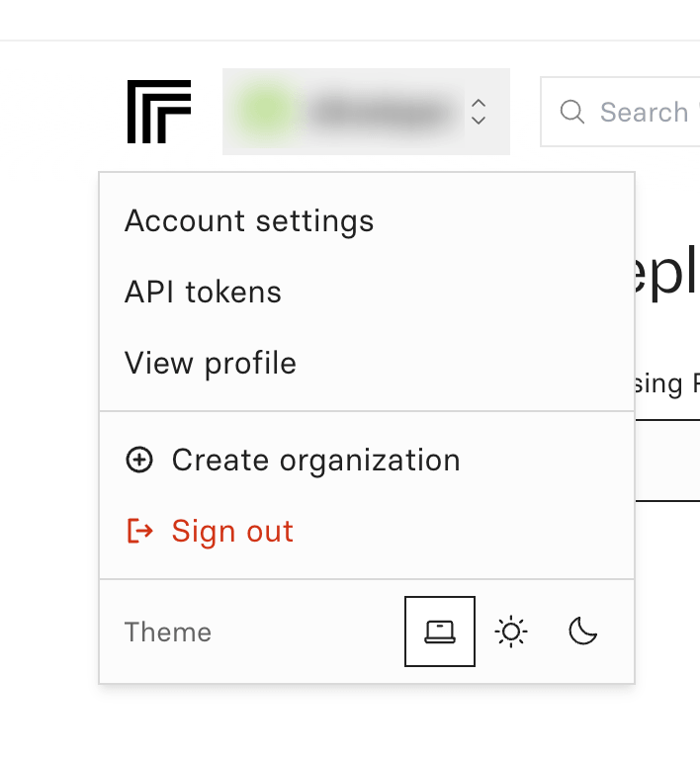Click the Theme label text
The height and width of the screenshot is (759, 700).
tap(168, 632)
